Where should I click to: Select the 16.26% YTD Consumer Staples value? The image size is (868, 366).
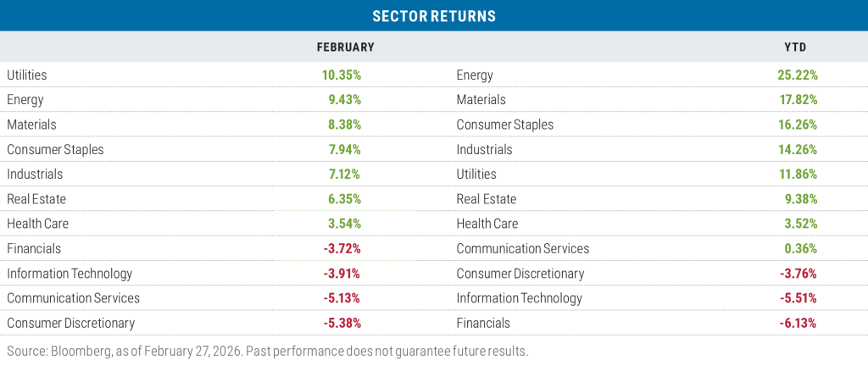click(x=798, y=125)
